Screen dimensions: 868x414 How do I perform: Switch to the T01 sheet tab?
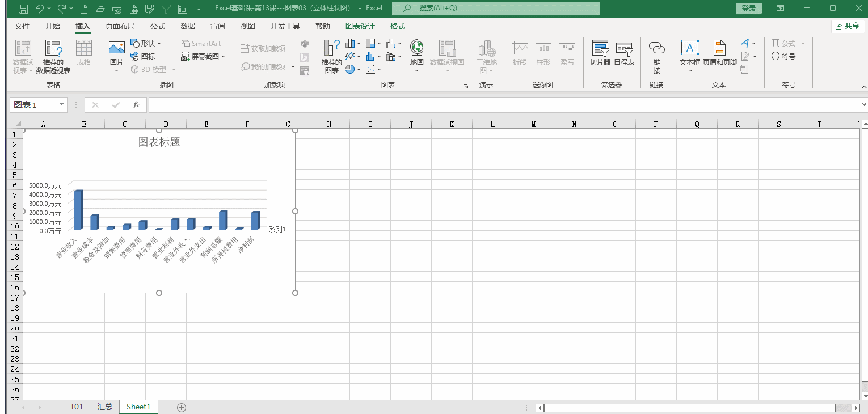click(77, 407)
